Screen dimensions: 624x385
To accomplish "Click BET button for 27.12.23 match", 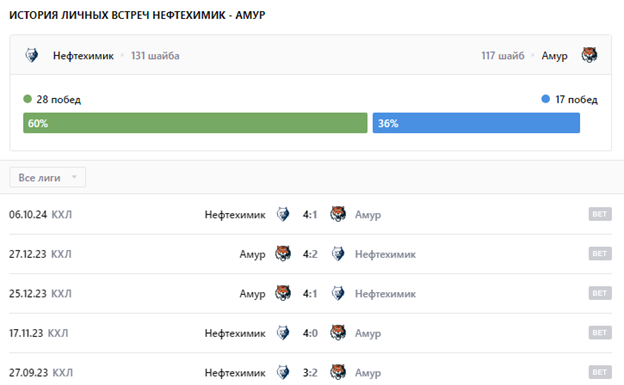I will [x=600, y=254].
